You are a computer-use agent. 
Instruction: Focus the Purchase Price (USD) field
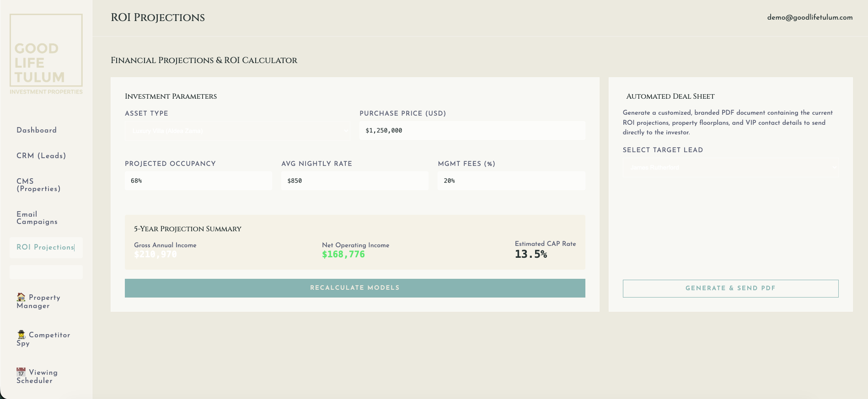coord(472,131)
